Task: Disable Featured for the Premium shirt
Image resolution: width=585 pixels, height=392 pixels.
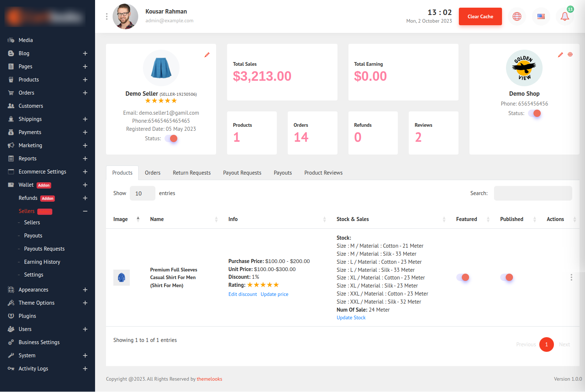Action: (x=463, y=277)
